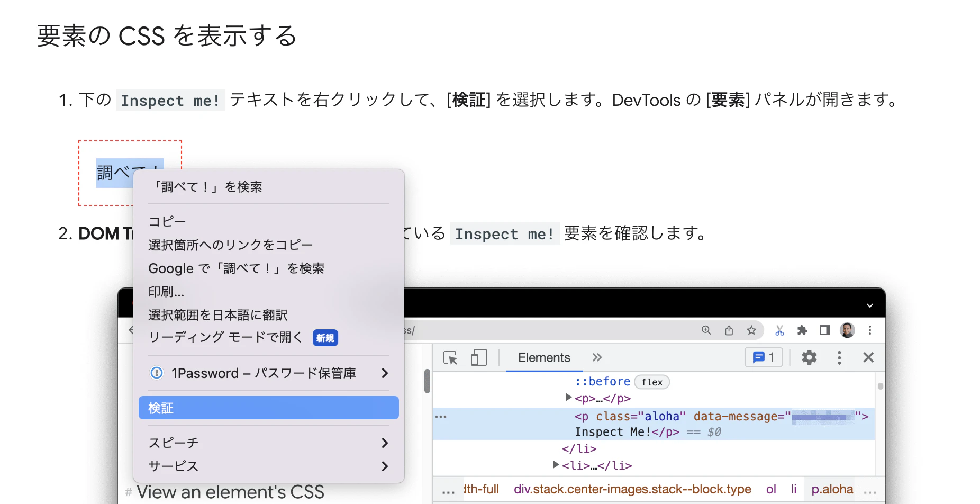This screenshot has height=504, width=980.
Task: Open the 1Password submenu arrow
Action: [385, 373]
